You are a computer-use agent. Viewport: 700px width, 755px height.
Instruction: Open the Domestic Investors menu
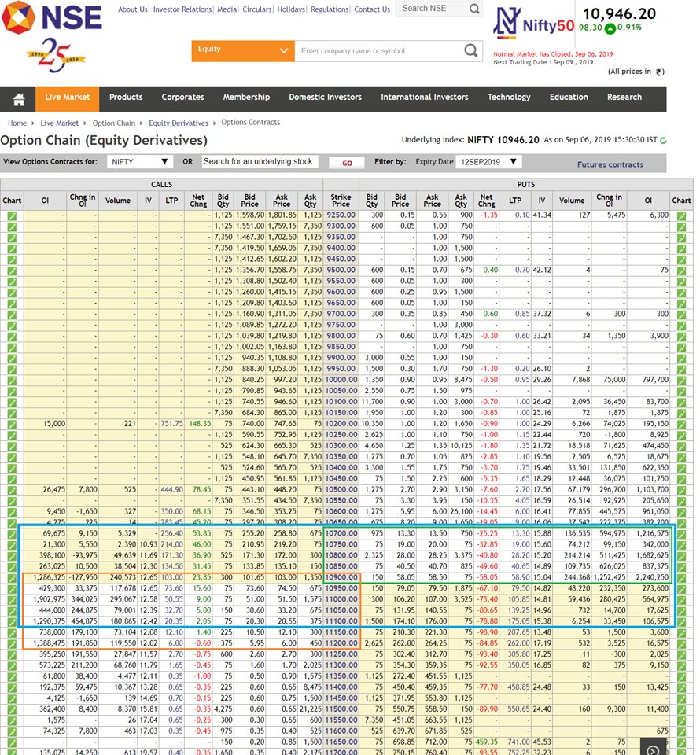pos(325,98)
